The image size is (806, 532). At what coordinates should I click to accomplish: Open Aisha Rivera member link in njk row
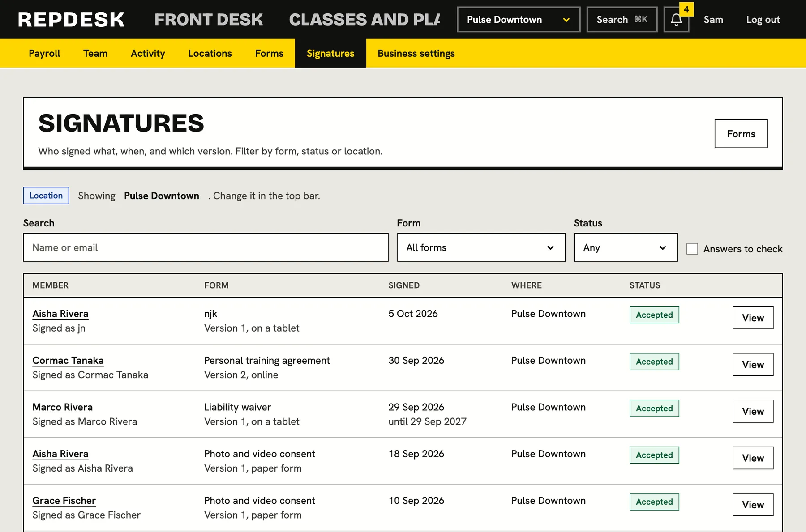tap(60, 314)
